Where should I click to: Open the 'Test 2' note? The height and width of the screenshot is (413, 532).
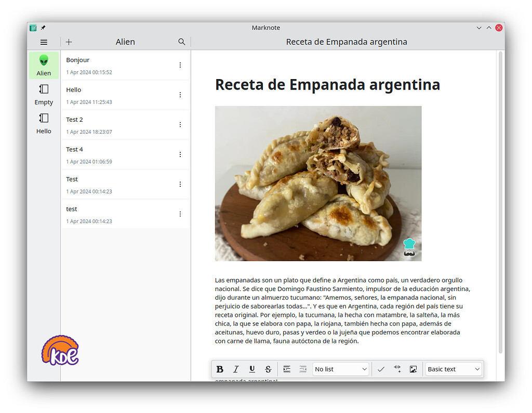pyautogui.click(x=119, y=125)
